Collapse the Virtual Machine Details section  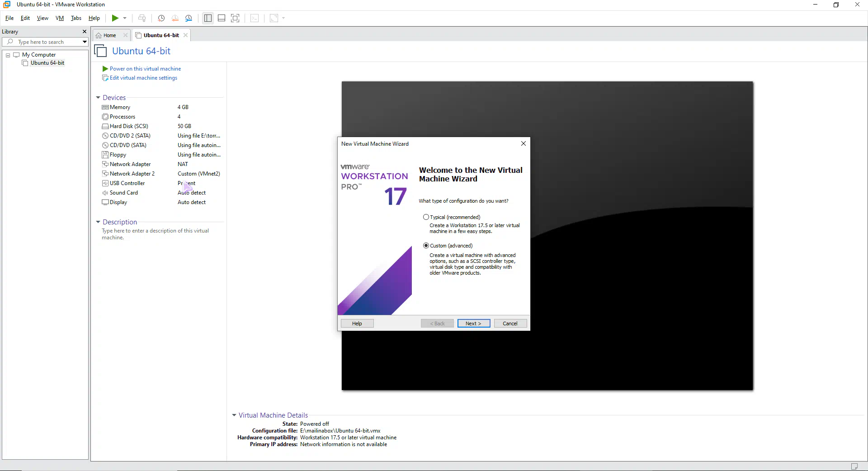234,415
